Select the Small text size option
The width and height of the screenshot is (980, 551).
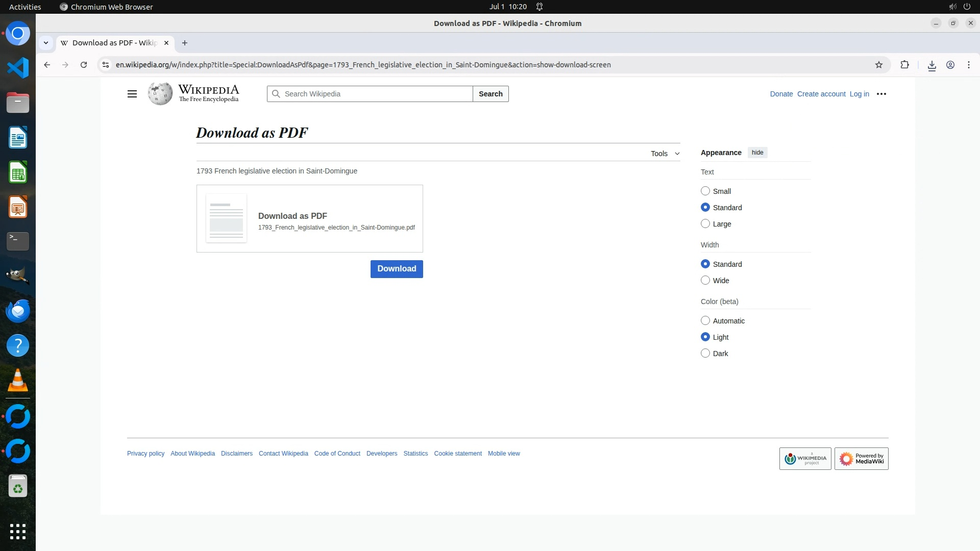(705, 191)
